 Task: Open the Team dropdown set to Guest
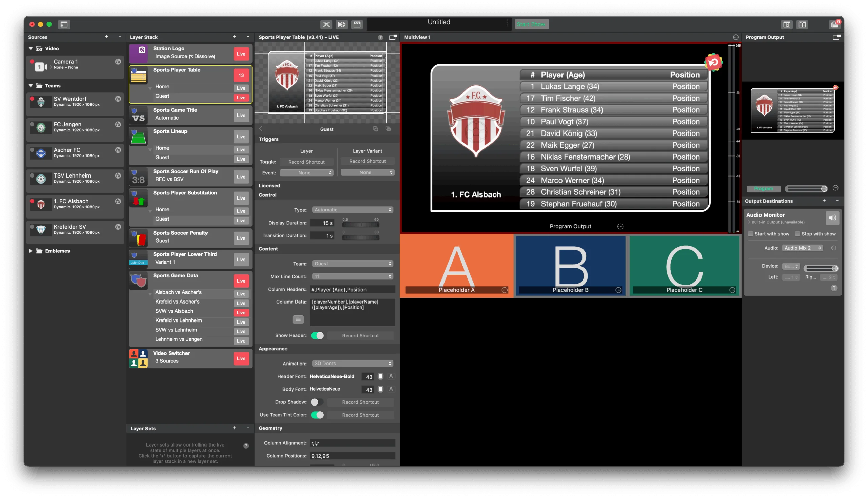pos(353,263)
